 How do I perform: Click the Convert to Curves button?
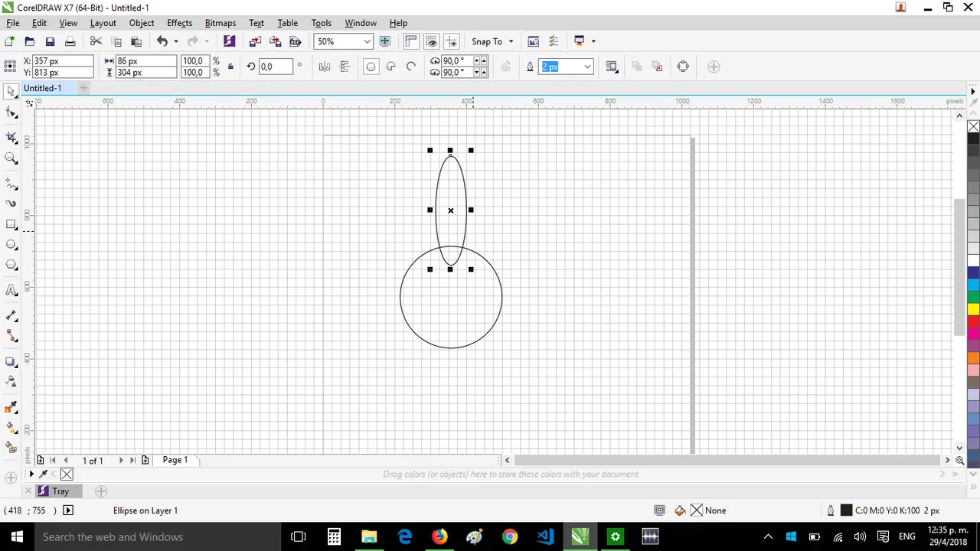point(683,67)
